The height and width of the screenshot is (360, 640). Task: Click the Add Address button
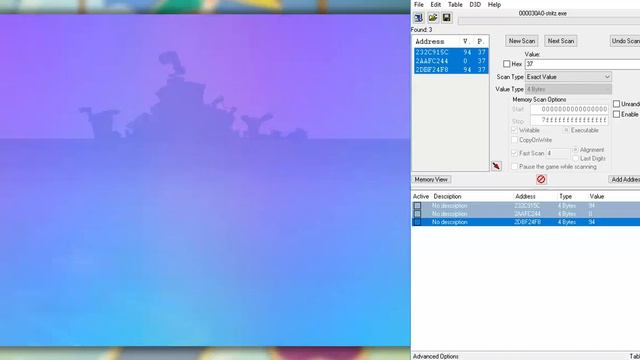[x=624, y=180]
